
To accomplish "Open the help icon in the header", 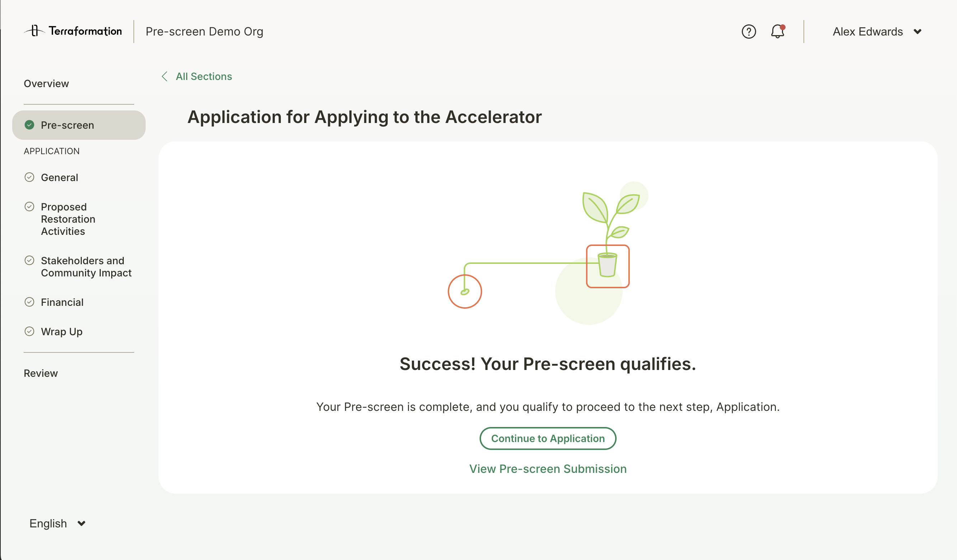I will click(x=749, y=31).
